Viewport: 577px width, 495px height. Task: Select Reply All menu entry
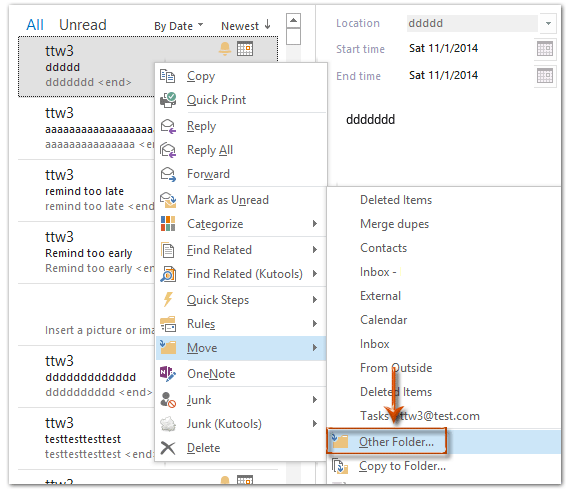(x=241, y=150)
